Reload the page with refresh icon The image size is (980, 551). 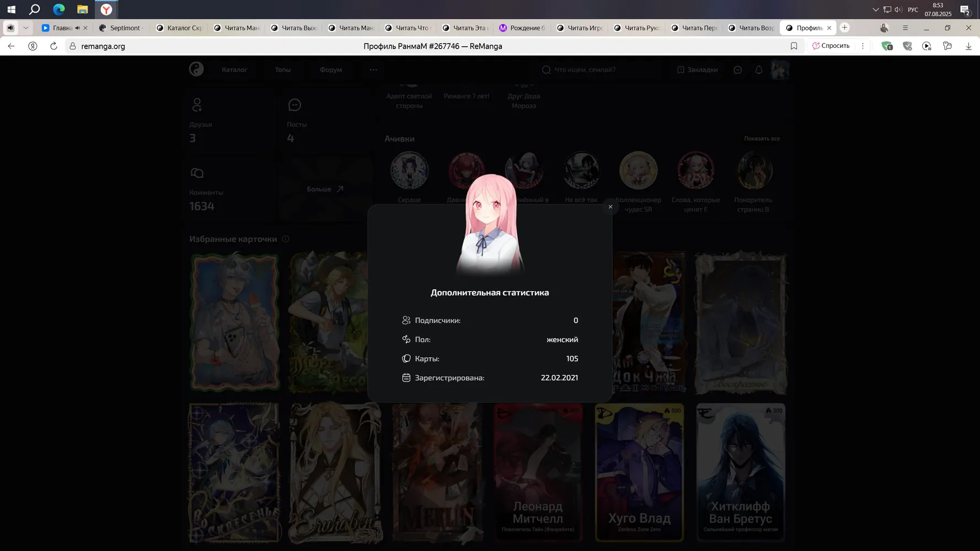point(53,46)
